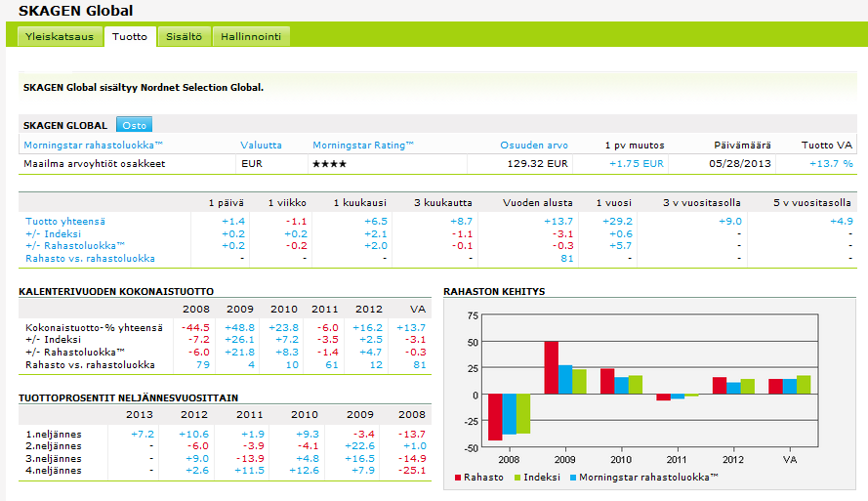Click the percentile rank 79 for 2008
This screenshot has height=501, width=868.
pos(203,365)
